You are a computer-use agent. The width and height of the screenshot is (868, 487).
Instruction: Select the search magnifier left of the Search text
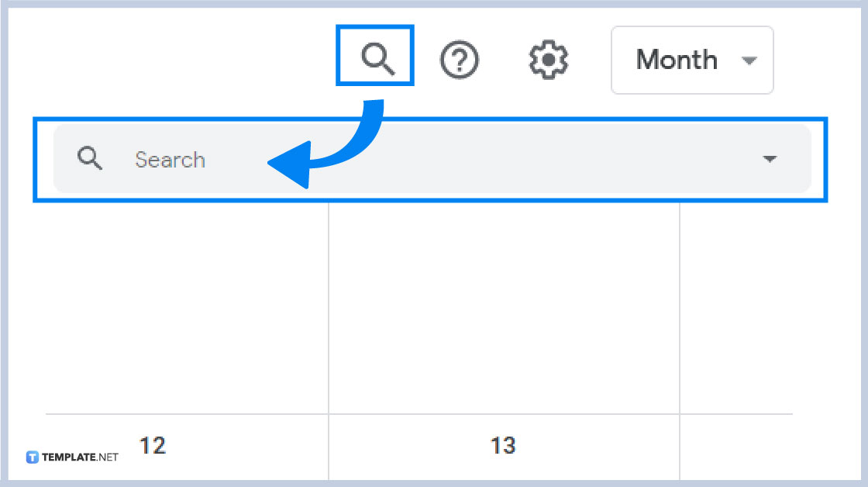point(90,158)
